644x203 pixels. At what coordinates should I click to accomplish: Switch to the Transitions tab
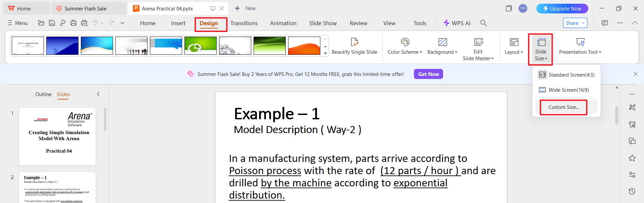point(244,23)
